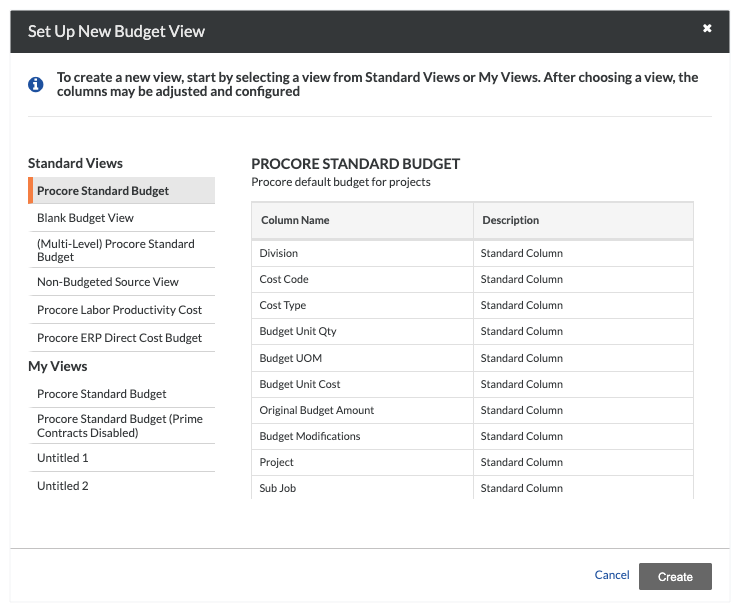
Task: Click the Description table header
Action: click(x=583, y=220)
